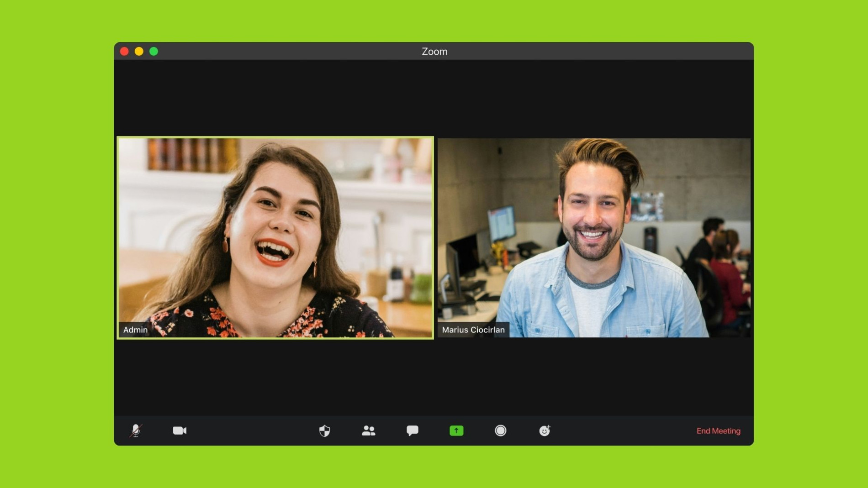Open the Chat bubble icon

[413, 430]
